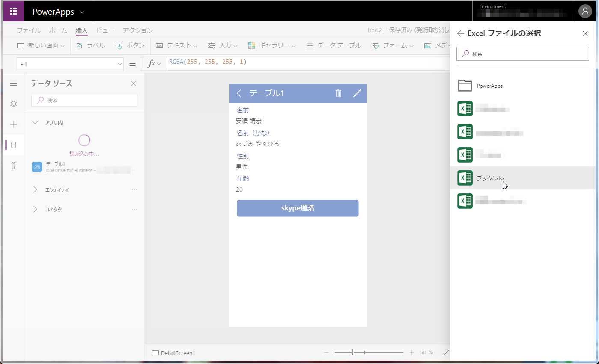Collapse the アプリ内 section
This screenshot has height=364, width=599.
pyautogui.click(x=35, y=122)
